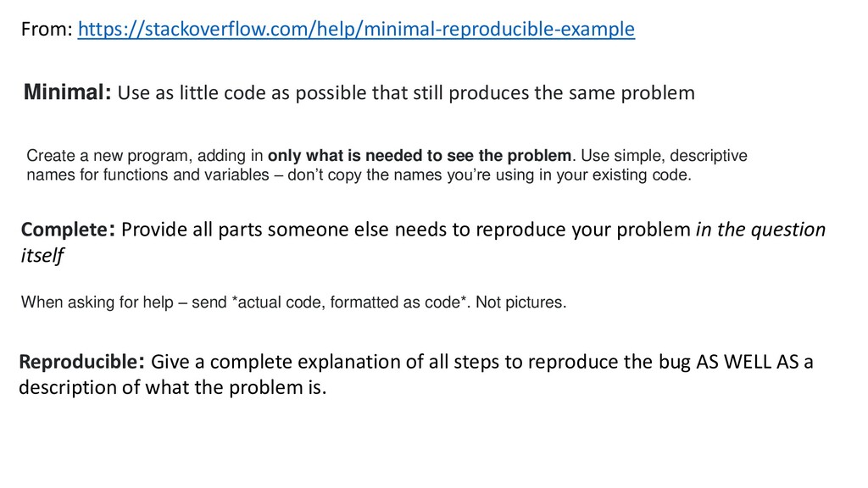Open the stackoverflow minimal-reproducible-example link
This screenshot has width=868, height=488.
coord(356,29)
